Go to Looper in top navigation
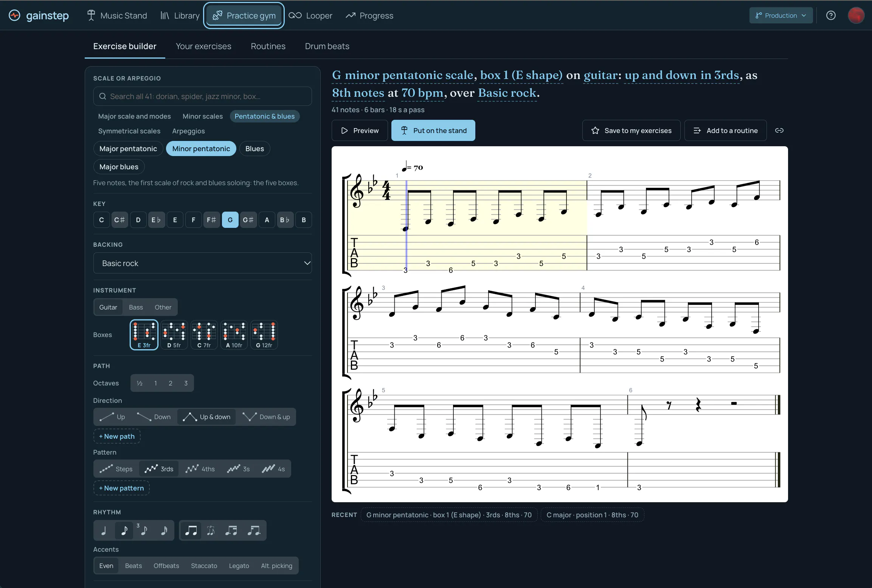The image size is (872, 588). (310, 15)
